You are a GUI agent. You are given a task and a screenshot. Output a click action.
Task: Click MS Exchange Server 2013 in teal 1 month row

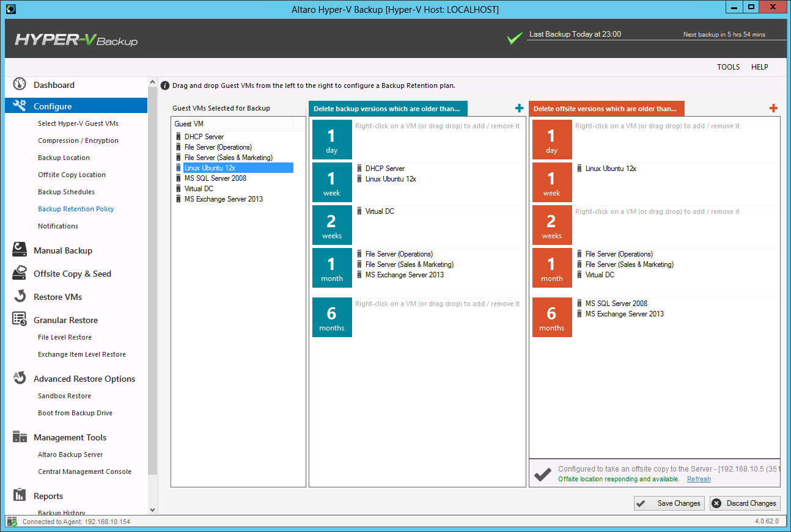[x=405, y=275]
